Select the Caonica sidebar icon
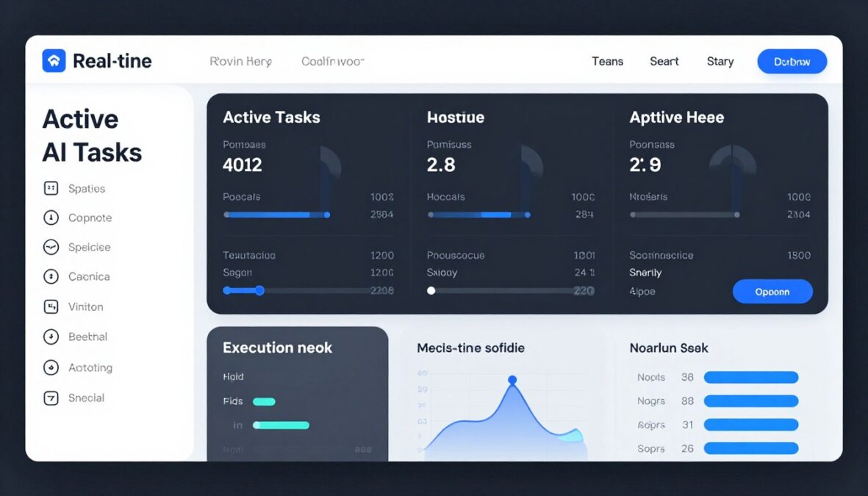The image size is (868, 496). 51,276
